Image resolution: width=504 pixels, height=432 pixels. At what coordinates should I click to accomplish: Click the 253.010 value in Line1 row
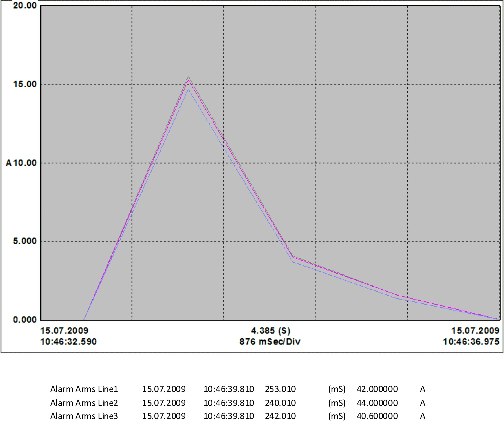(x=280, y=389)
